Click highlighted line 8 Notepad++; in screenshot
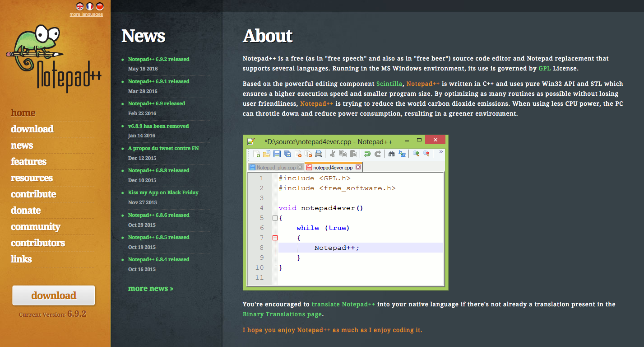 click(x=361, y=248)
